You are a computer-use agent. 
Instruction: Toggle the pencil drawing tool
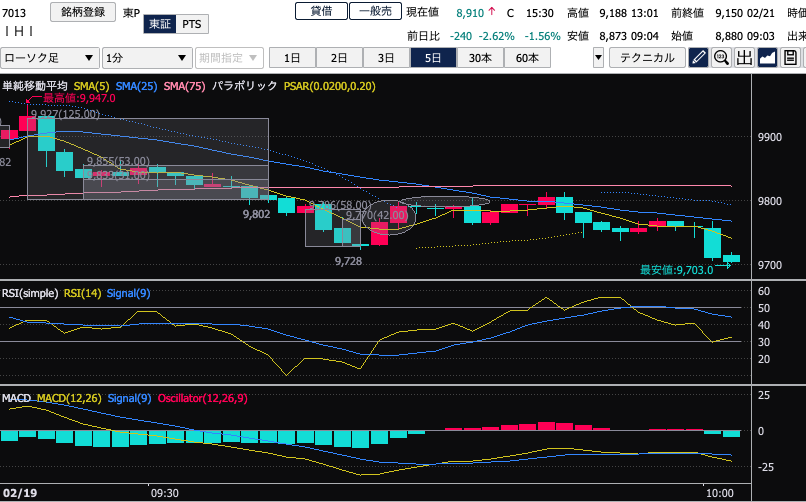(698, 57)
